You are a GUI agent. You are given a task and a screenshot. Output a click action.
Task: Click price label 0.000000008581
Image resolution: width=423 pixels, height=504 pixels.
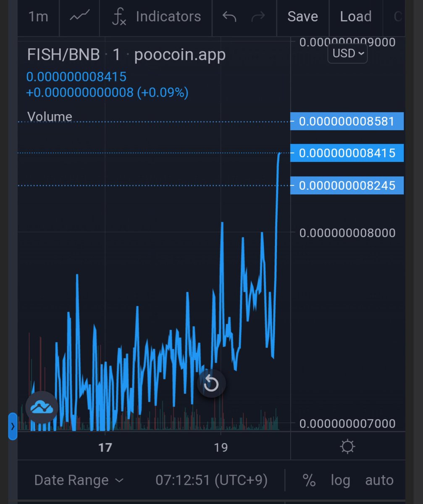347,121
